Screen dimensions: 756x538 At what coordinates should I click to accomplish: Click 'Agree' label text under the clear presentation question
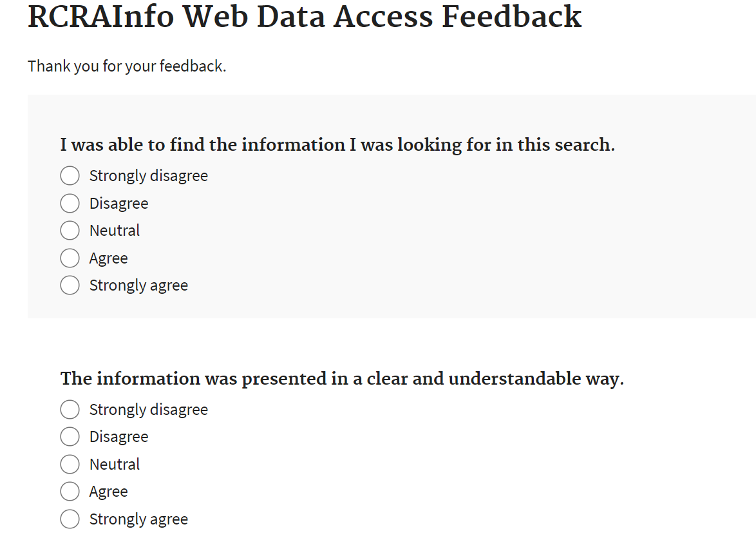[x=108, y=491]
